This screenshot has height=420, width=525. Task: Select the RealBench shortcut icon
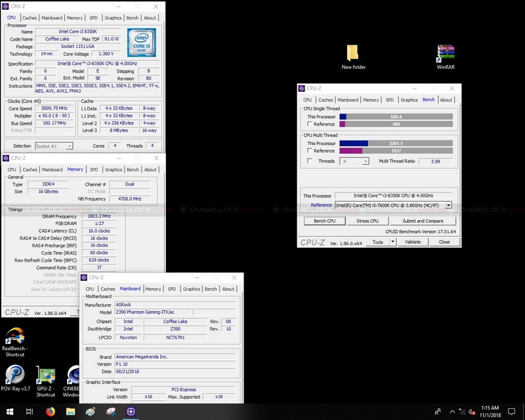(14, 343)
